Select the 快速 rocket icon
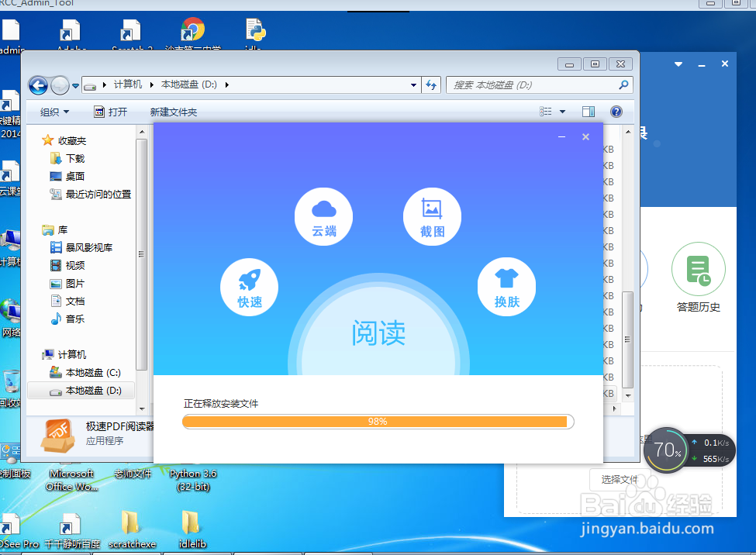Image resolution: width=756 pixels, height=555 pixels. pyautogui.click(x=249, y=287)
